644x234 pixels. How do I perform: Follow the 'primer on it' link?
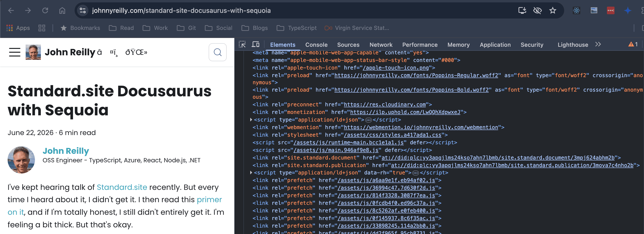coord(209,200)
